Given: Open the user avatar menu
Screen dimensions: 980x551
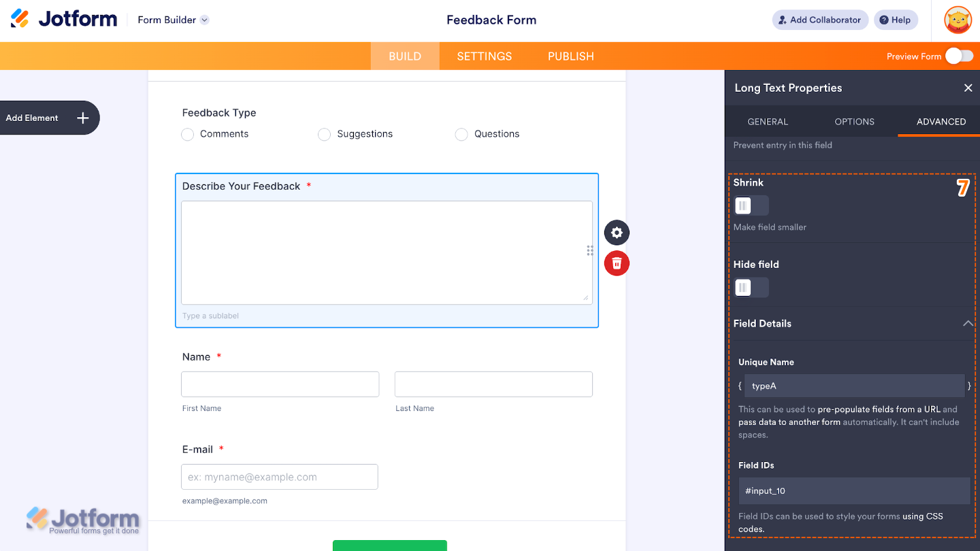Looking at the screenshot, I should pos(958,20).
